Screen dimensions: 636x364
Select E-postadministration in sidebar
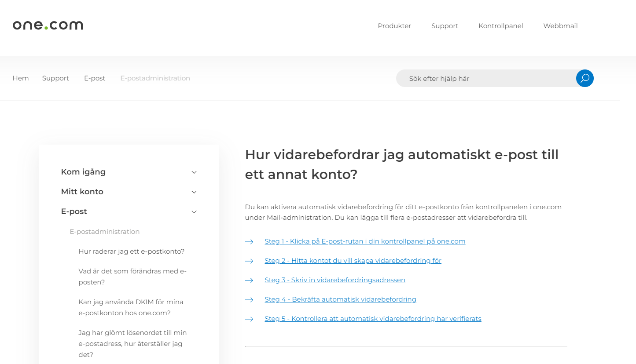click(105, 232)
